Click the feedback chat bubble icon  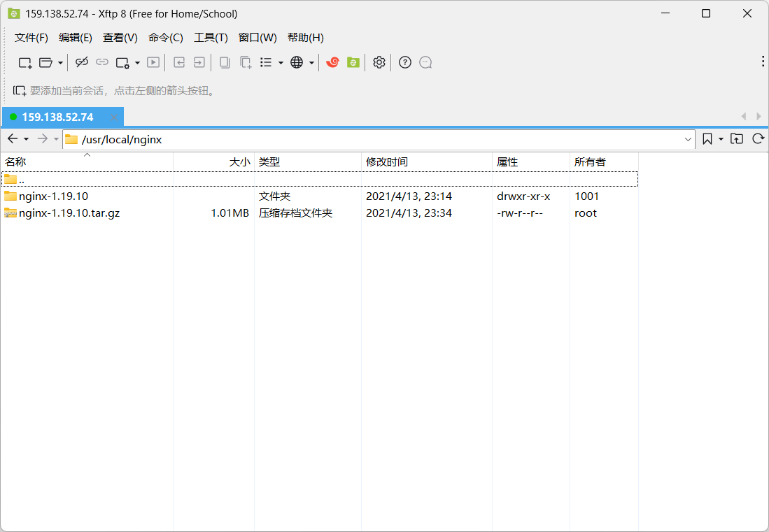pos(425,62)
